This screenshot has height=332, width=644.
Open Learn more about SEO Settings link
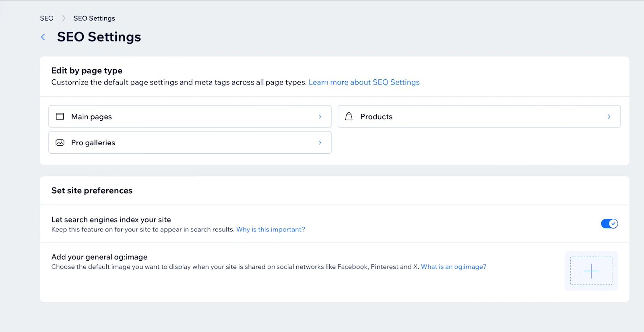coord(364,82)
